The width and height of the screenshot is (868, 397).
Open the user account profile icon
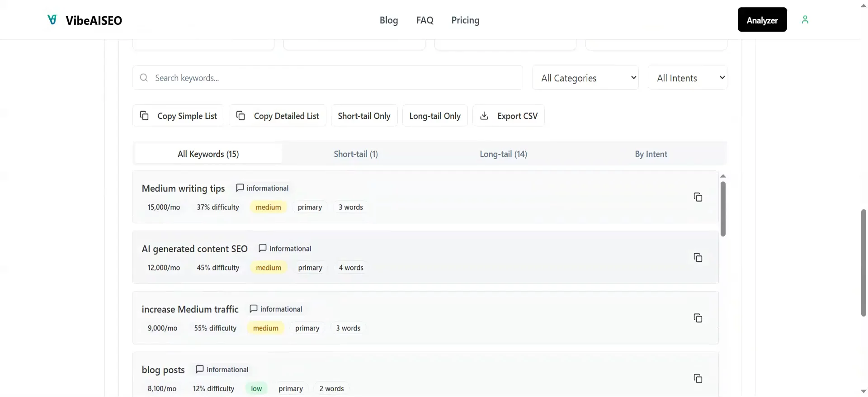[x=805, y=19]
